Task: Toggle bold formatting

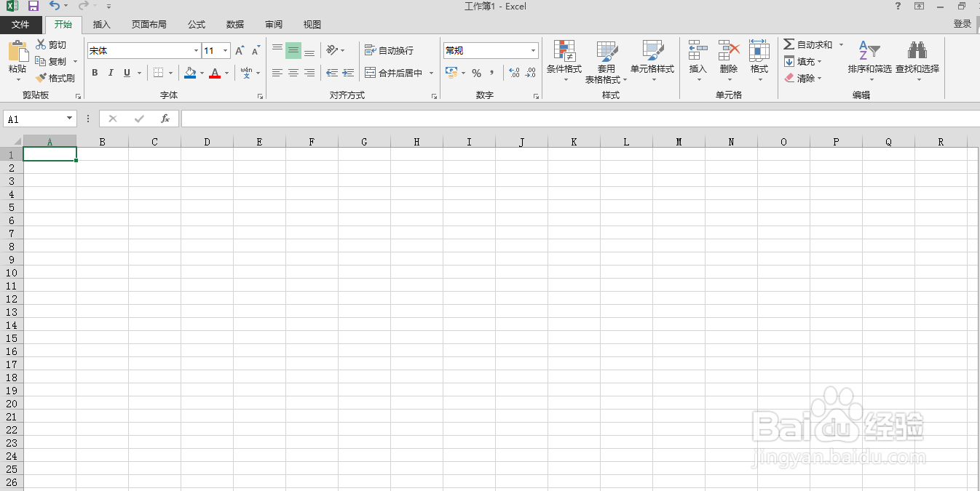Action: (x=94, y=73)
